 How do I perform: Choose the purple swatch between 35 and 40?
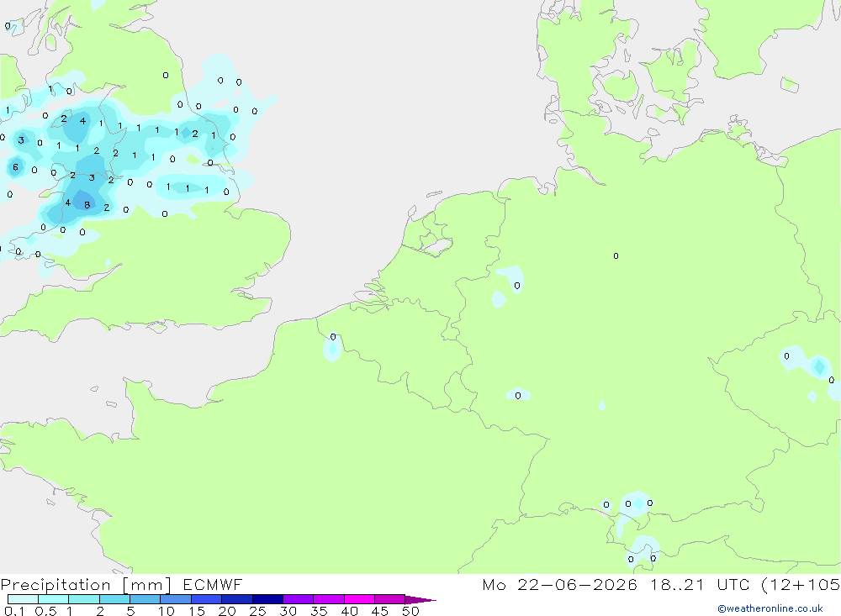click(329, 599)
